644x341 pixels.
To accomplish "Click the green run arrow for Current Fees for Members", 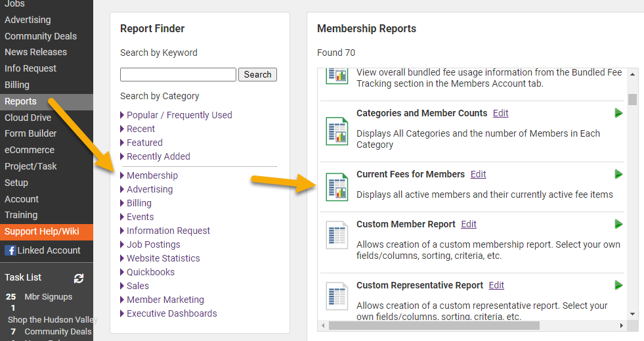I will click(x=618, y=174).
